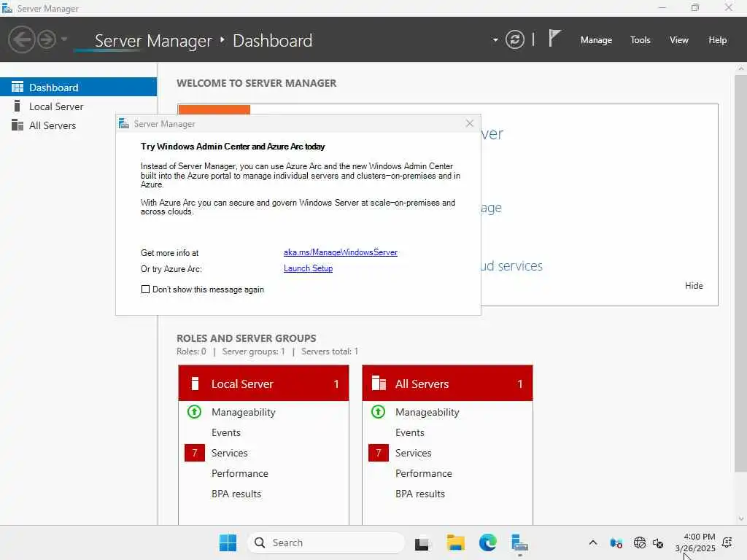The image size is (747, 560).
Task: Click the taskbar Search box
Action: 326,542
